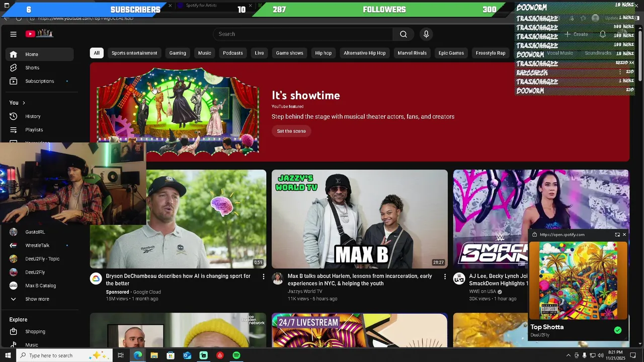Open Max B talks about Harlem title

point(360,280)
